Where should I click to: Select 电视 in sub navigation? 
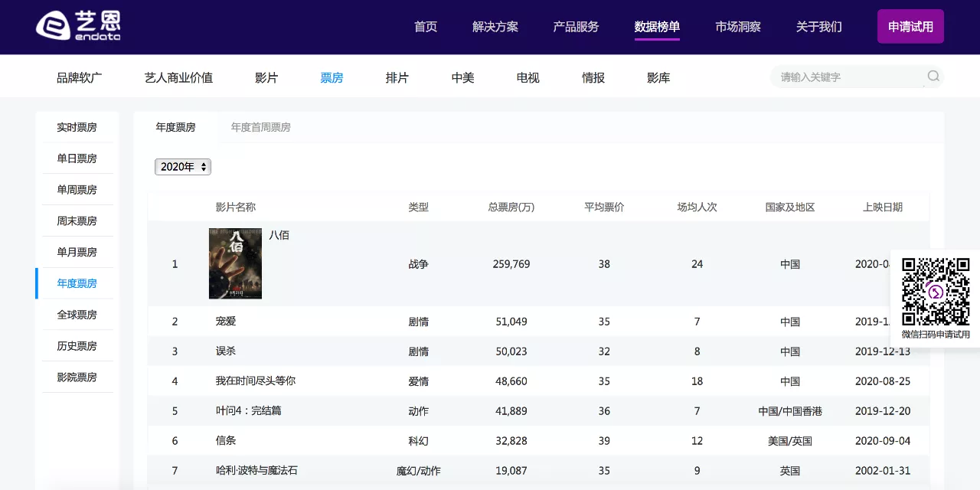pyautogui.click(x=528, y=77)
